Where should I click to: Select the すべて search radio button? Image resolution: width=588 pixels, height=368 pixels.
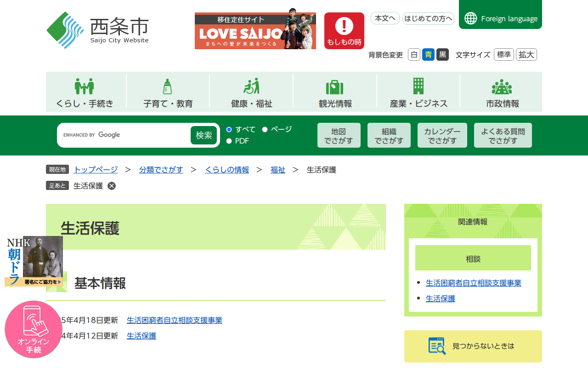coord(229,129)
